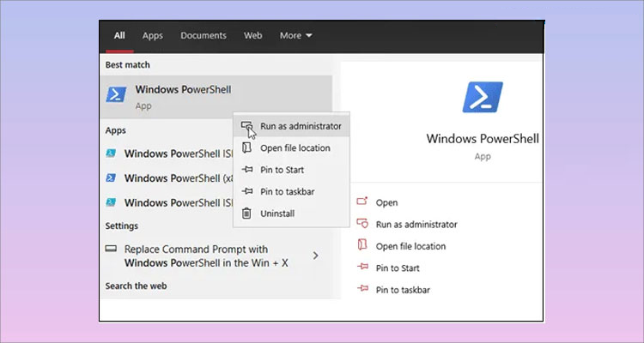Click the Windows PowerShell title in details pane
This screenshot has height=343, width=644.
[x=483, y=139]
